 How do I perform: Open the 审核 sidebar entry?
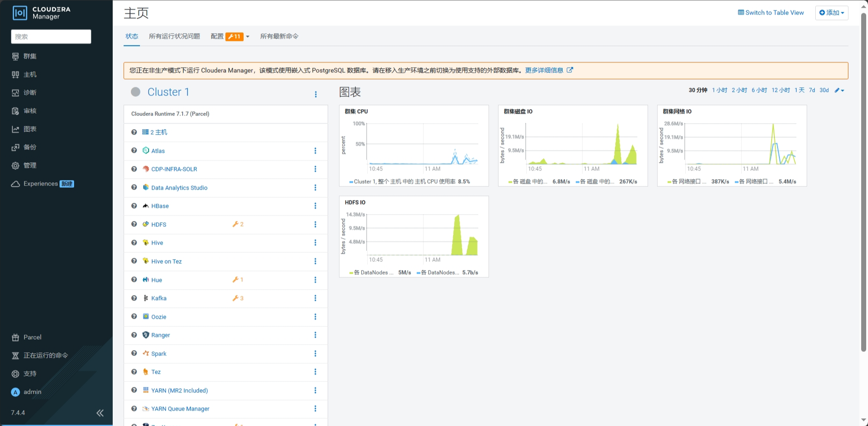point(25,111)
